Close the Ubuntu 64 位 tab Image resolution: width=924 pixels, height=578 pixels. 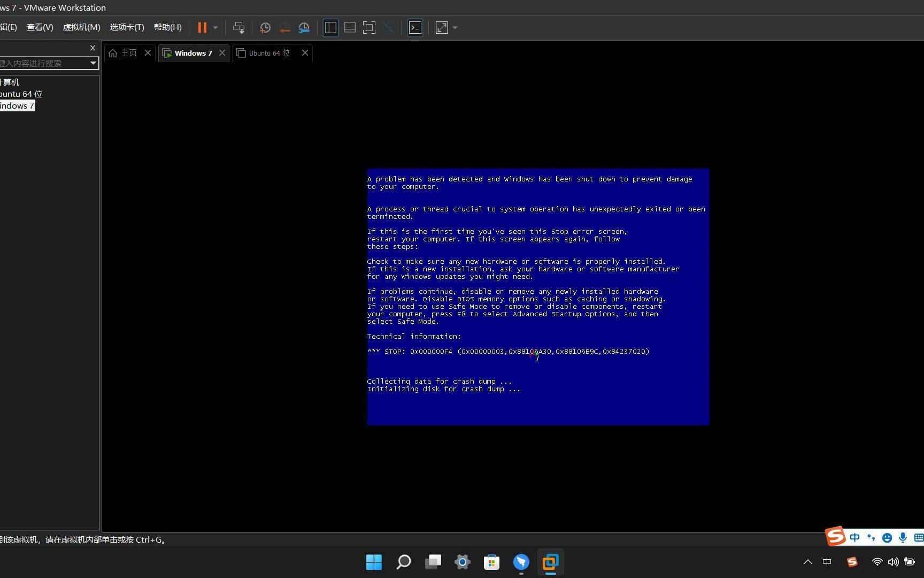305,52
